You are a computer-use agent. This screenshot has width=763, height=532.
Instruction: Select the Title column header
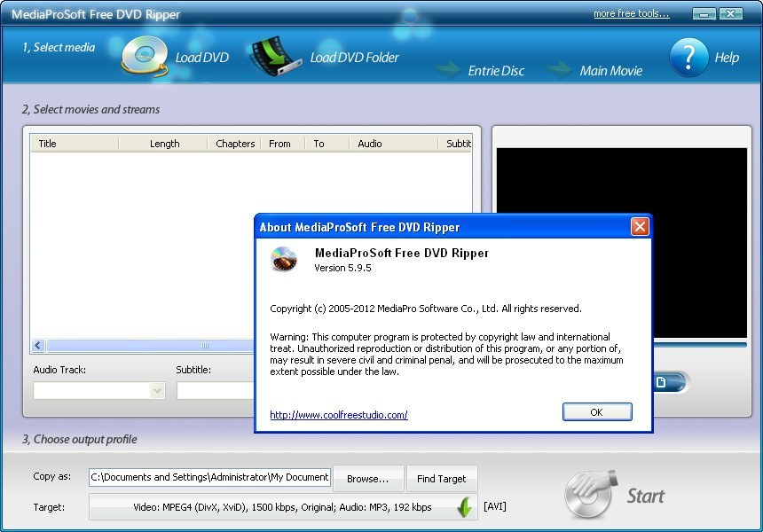(x=49, y=143)
